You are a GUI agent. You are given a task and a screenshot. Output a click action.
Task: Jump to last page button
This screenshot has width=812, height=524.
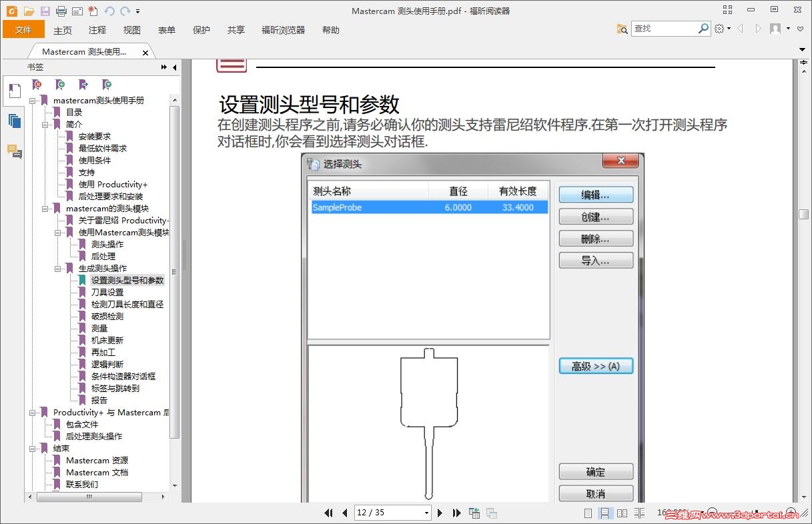456,513
